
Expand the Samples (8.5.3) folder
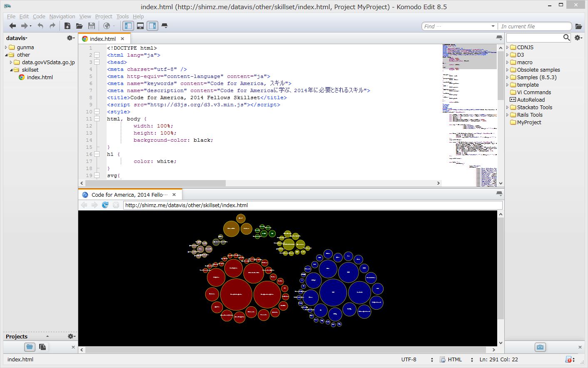tap(508, 78)
